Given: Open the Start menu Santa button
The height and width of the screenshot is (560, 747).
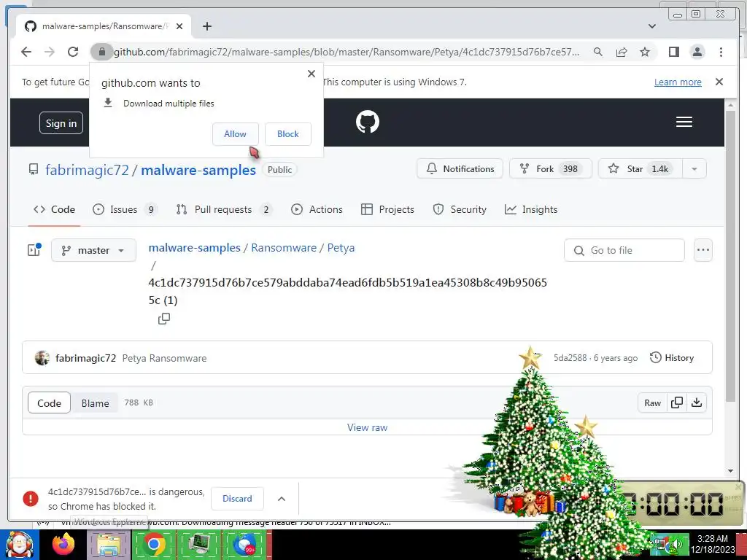Looking at the screenshot, I should click(x=19, y=544).
